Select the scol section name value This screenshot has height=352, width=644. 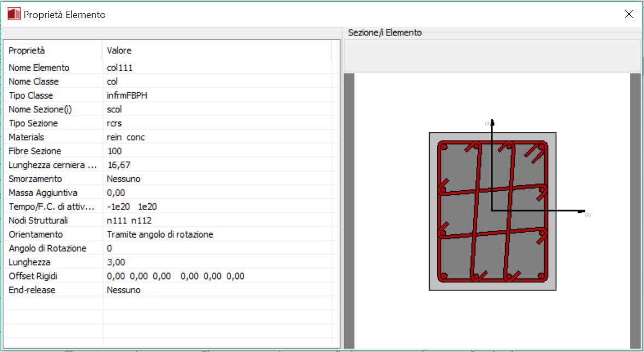115,110
